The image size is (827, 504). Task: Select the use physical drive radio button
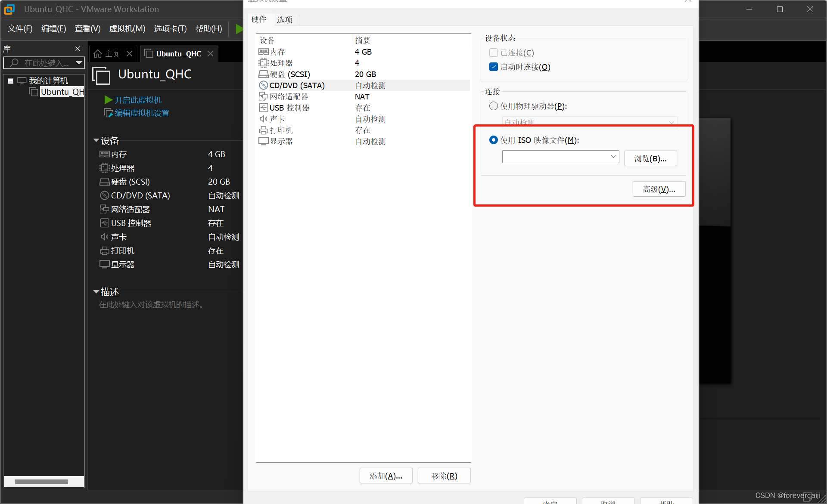coord(494,106)
